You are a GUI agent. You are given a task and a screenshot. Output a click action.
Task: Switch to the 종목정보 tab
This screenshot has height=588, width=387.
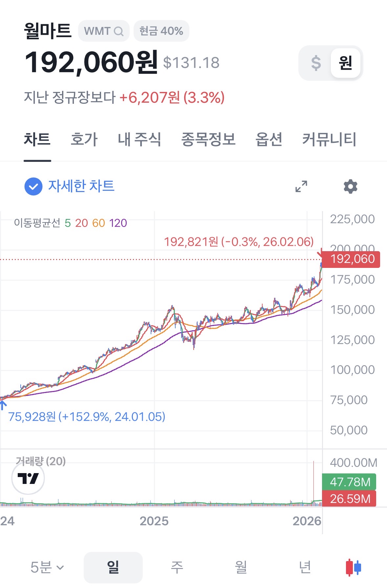point(208,139)
